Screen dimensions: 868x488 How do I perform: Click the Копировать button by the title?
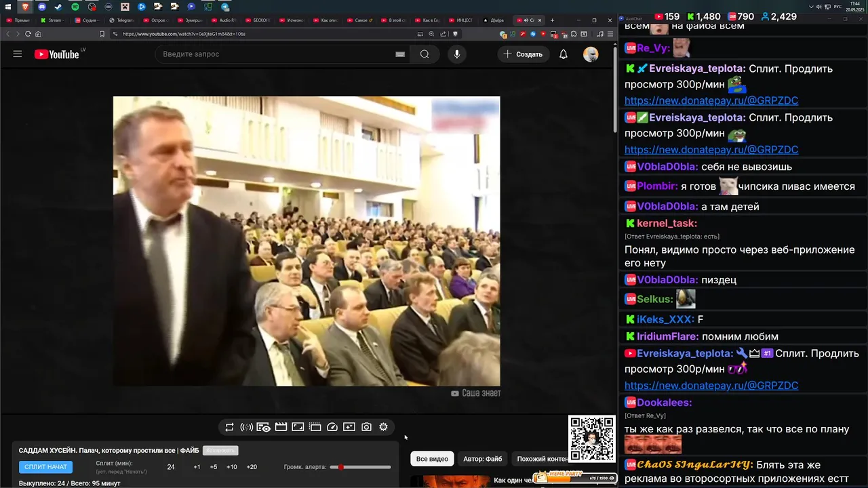click(220, 451)
